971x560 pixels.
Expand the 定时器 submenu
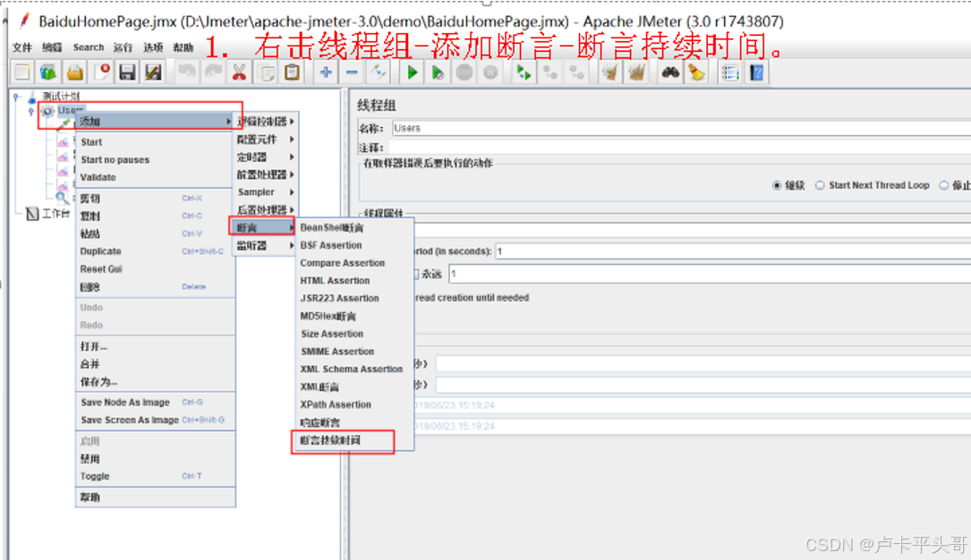point(265,157)
